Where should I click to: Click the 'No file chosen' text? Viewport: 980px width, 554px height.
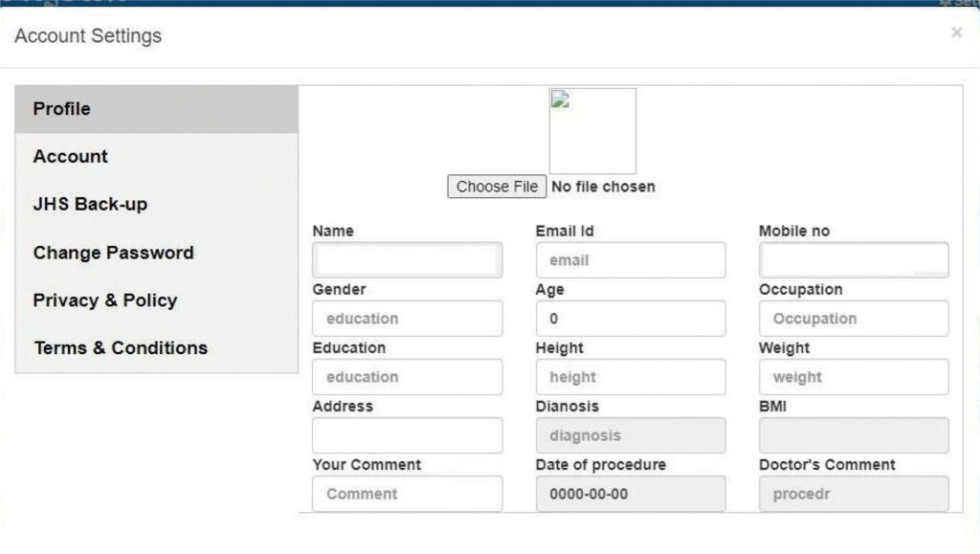pyautogui.click(x=603, y=187)
